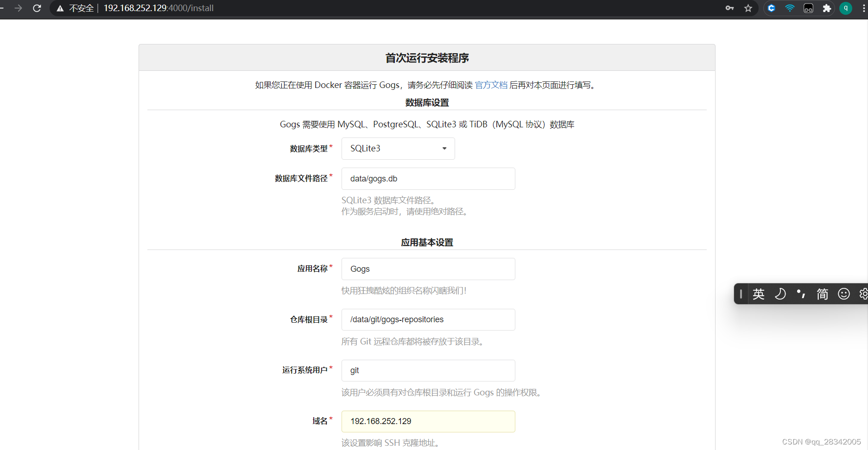Open the robot face extension icon
Screen dimensions: 868x450
tap(808, 8)
